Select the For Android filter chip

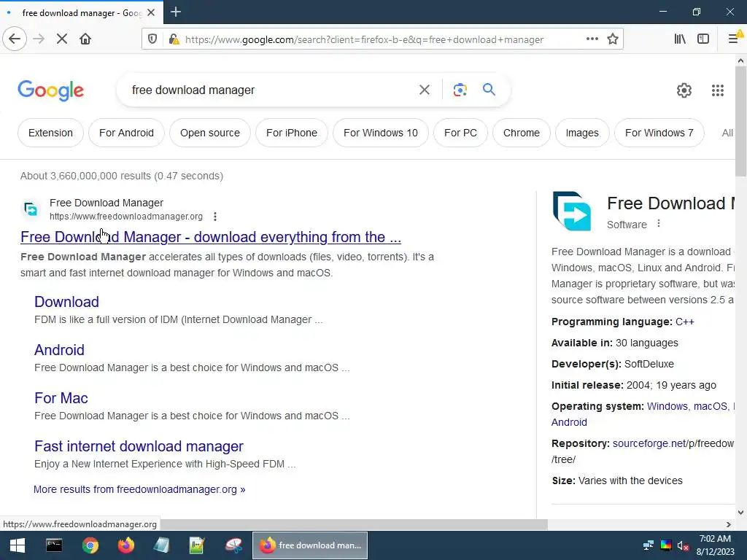pos(126,133)
